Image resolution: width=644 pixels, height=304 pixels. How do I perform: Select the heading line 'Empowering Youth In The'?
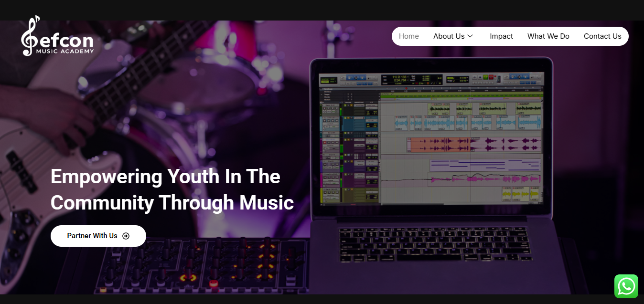(165, 177)
